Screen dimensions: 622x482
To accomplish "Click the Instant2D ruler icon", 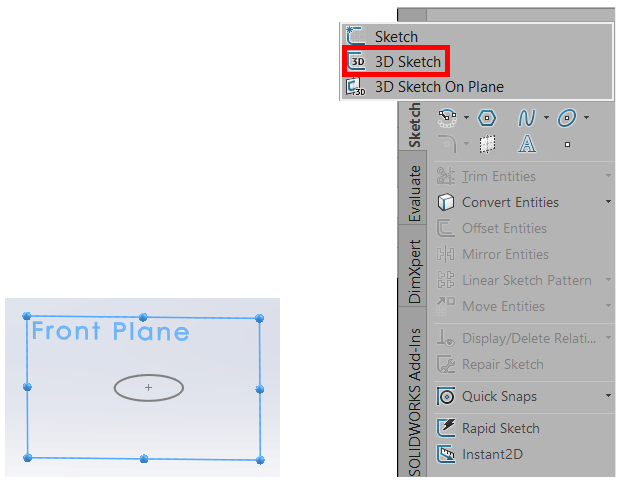I will [x=446, y=454].
